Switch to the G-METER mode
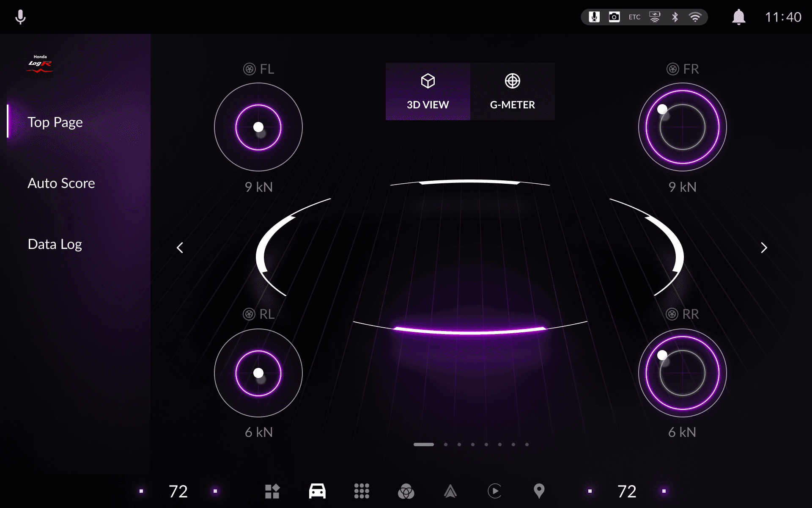The height and width of the screenshot is (508, 812). [512, 91]
